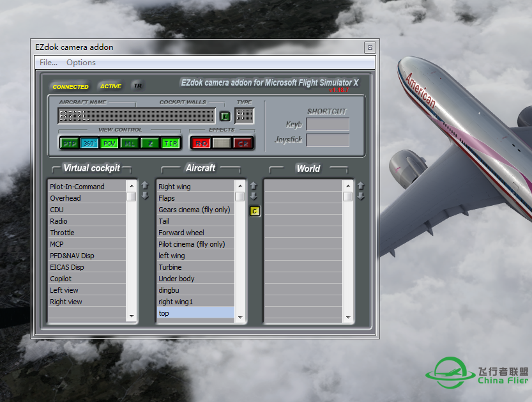The height and width of the screenshot is (402, 532).
Task: Click the CR effects icon
Action: (243, 143)
